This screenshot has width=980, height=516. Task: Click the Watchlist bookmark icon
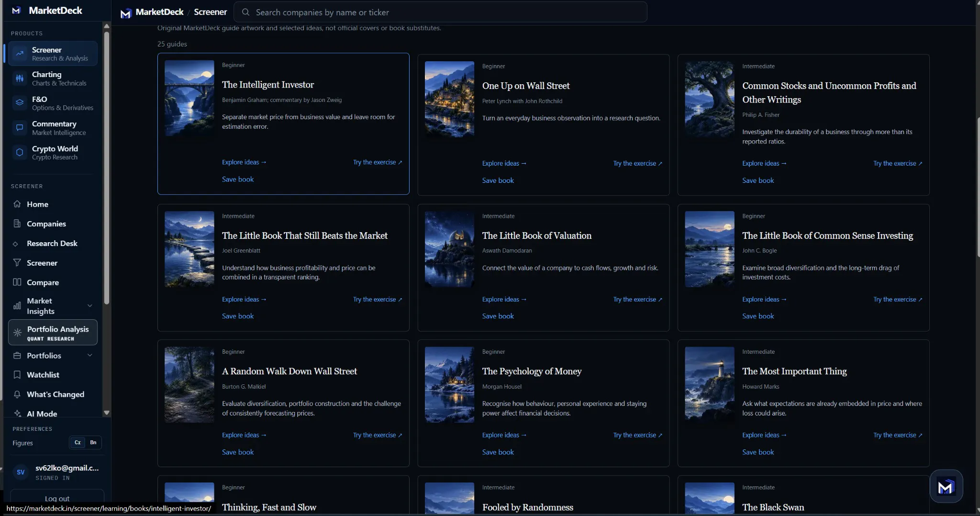17,375
